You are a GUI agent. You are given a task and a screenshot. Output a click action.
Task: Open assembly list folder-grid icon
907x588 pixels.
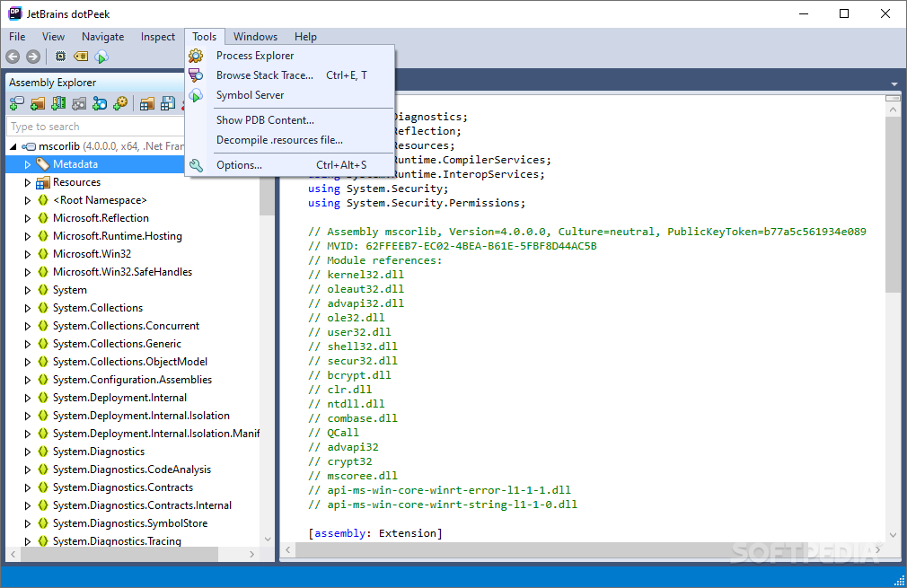(147, 103)
